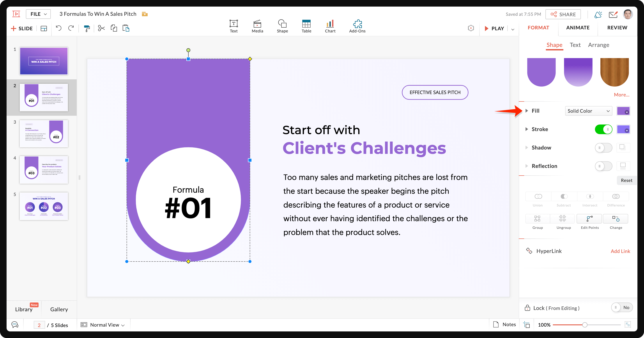Switch to the ANIMATE tab
Viewport: 644px width, 338px height.
click(x=577, y=28)
